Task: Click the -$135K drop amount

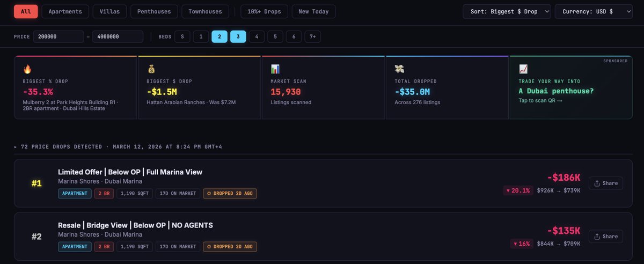Action: tap(563, 230)
